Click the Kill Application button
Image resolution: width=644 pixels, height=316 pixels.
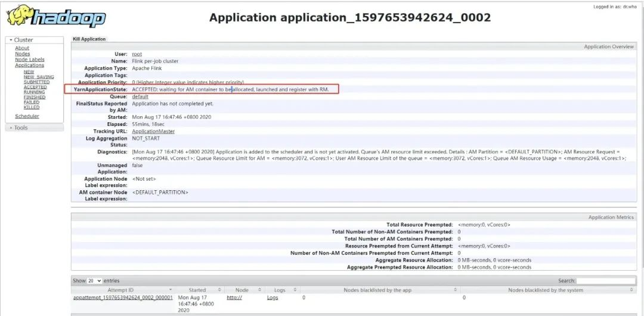89,39
